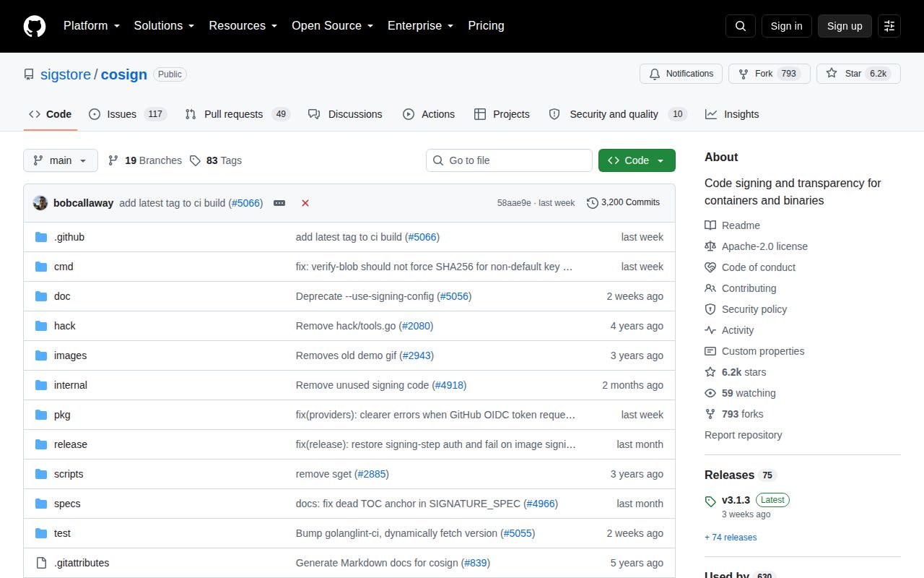Viewport: 924px width, 578px height.
Task: Open the Solutions dropdown menu
Action: pyautogui.click(x=164, y=26)
